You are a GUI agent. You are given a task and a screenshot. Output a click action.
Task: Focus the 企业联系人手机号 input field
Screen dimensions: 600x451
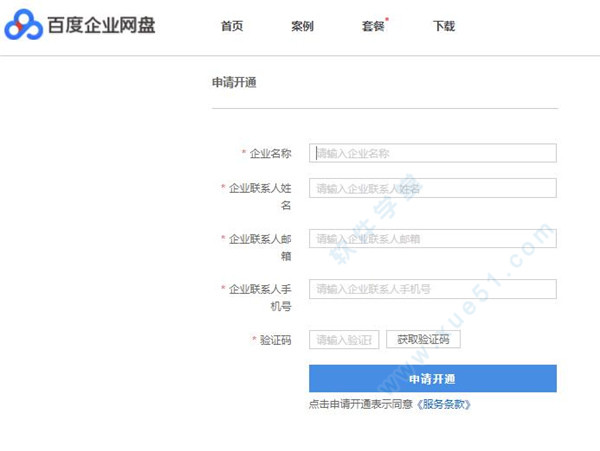433,289
